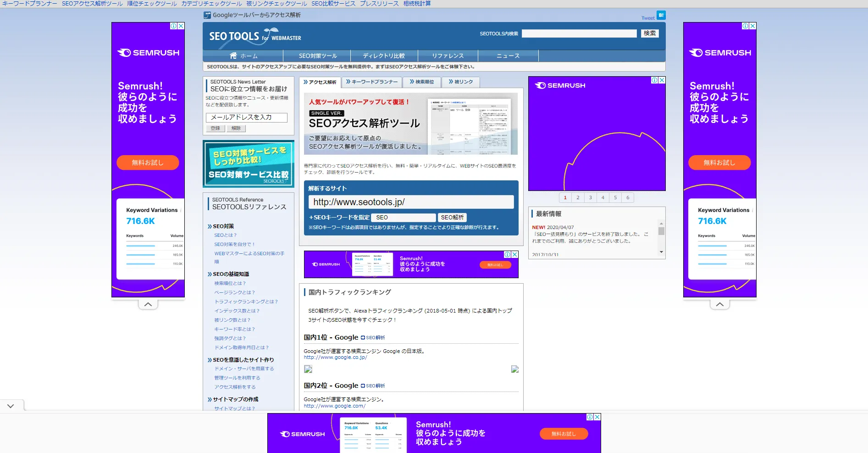Click the メールアドレスを入力 email field
The image size is (868, 453).
pyautogui.click(x=247, y=117)
